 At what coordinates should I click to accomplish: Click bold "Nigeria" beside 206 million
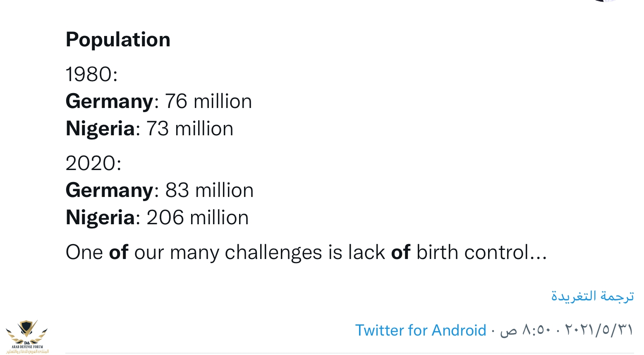click(x=100, y=218)
